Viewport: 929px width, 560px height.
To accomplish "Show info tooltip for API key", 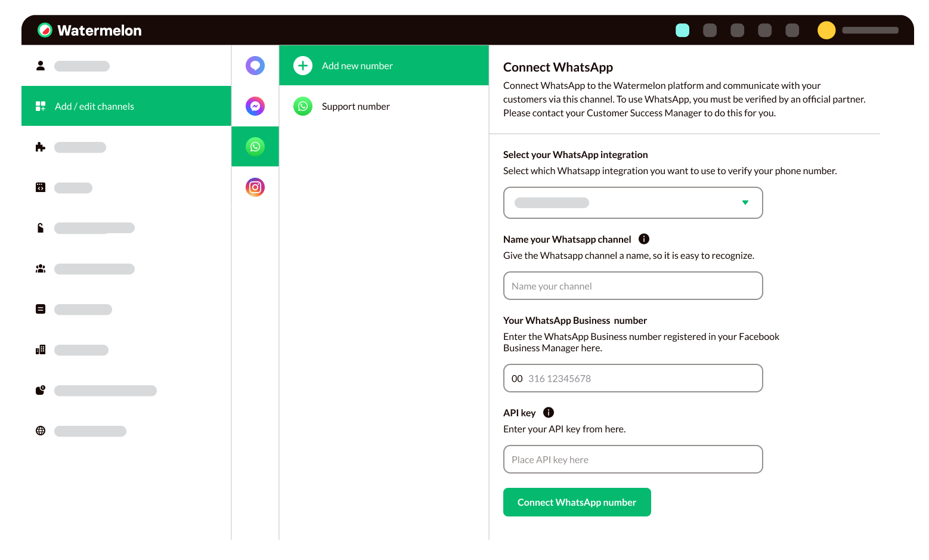I will [549, 412].
